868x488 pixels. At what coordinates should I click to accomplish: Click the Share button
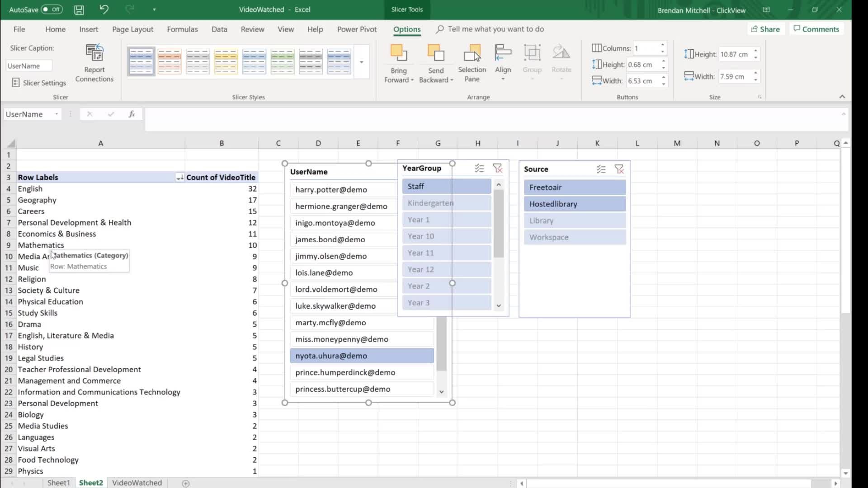tap(765, 28)
